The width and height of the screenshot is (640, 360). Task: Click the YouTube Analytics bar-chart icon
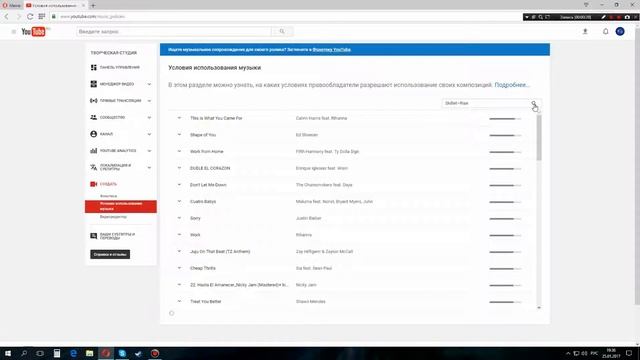point(93,151)
